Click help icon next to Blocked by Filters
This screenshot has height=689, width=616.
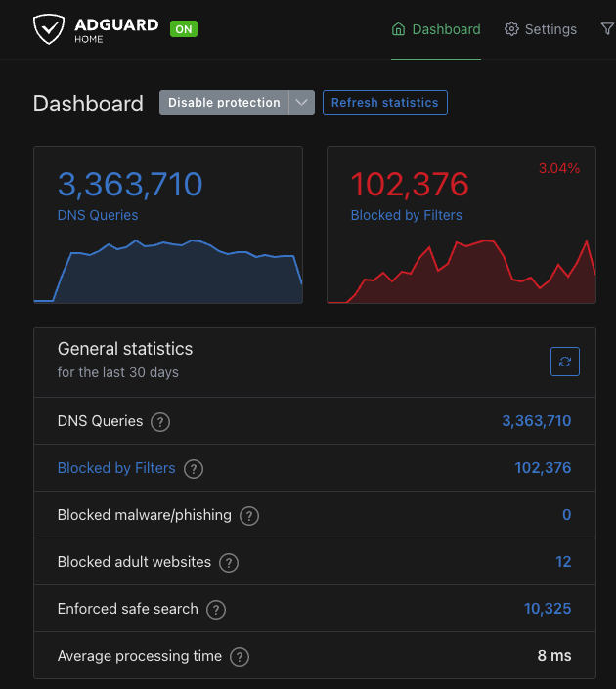point(194,469)
